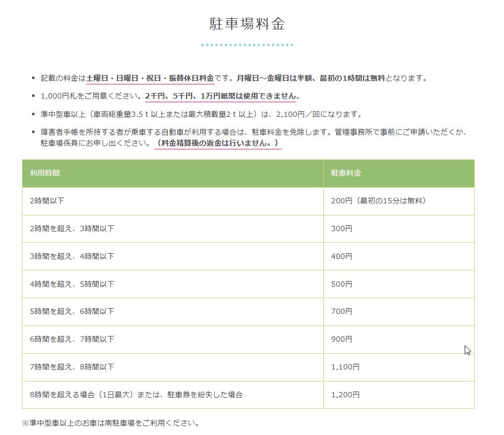The height and width of the screenshot is (435, 504).
Task: Select the 2時間以下 row label
Action: pyautogui.click(x=47, y=201)
